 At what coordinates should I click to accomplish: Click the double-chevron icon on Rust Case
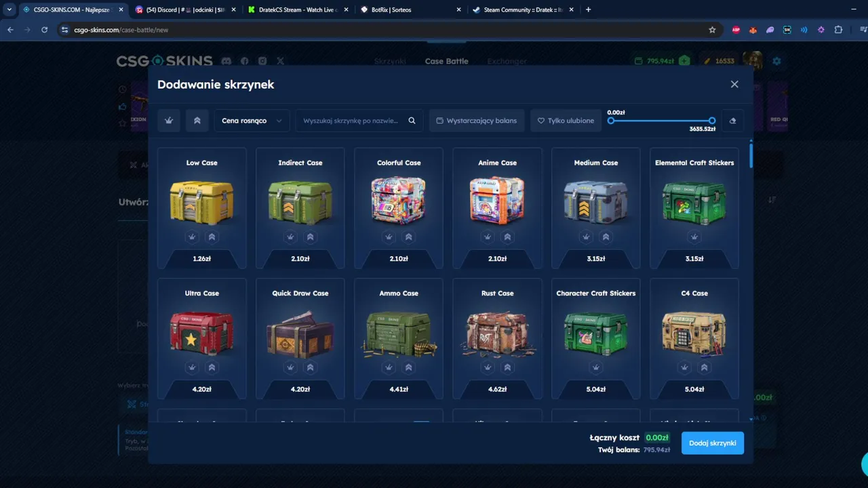(x=507, y=367)
